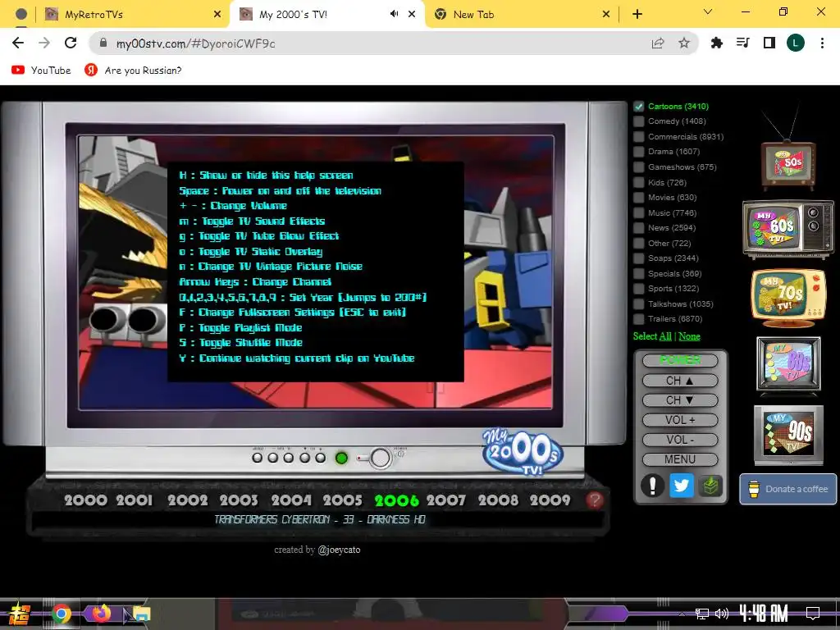Open the My 90s TV thumbnail
This screenshot has height=630, width=840.
click(x=788, y=435)
